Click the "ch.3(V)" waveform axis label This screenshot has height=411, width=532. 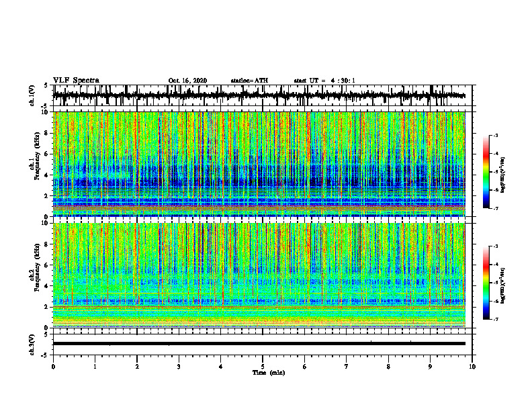(32, 345)
